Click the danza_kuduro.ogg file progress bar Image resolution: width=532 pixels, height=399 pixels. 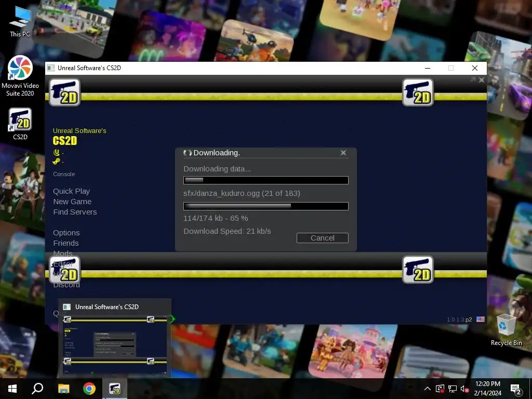(x=265, y=206)
